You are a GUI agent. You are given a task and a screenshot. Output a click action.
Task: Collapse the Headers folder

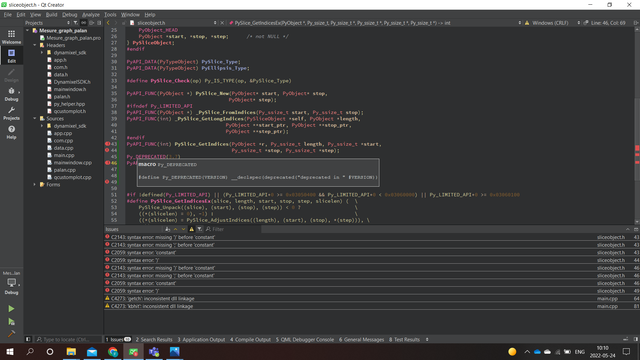coord(35,45)
